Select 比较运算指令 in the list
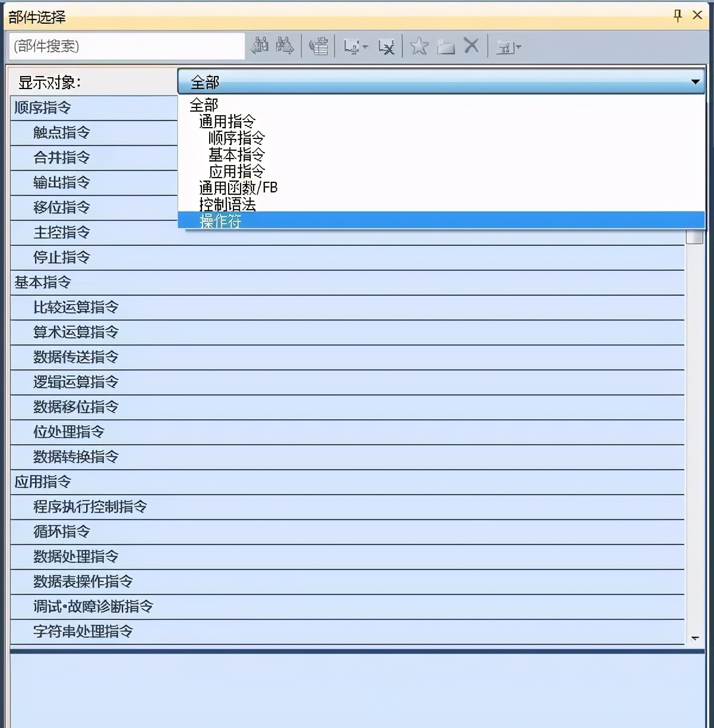Image resolution: width=714 pixels, height=728 pixels. (x=76, y=307)
